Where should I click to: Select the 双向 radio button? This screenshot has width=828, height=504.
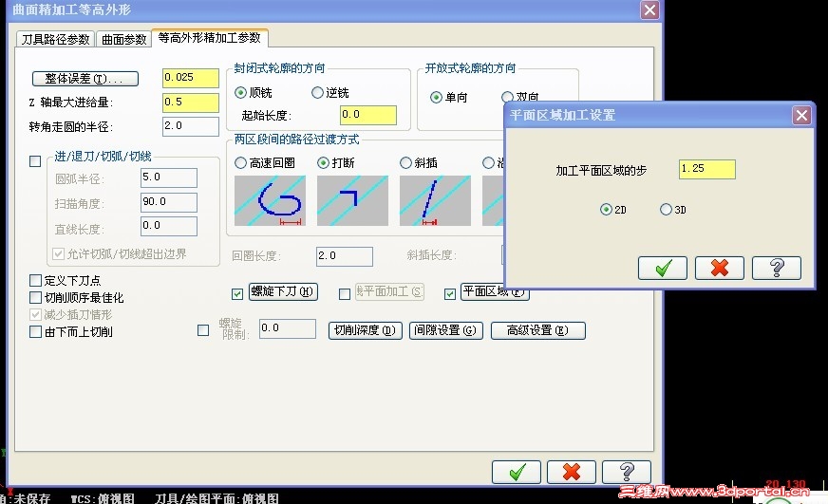coord(507,96)
